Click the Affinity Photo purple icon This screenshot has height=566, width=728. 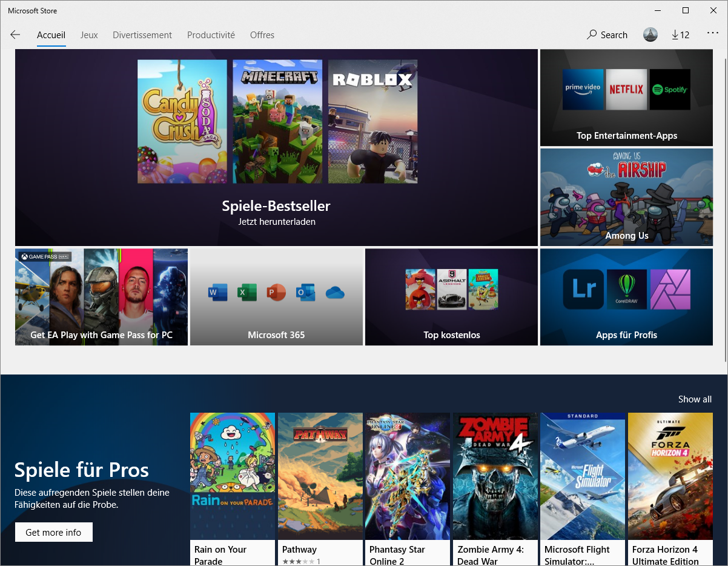670,290
